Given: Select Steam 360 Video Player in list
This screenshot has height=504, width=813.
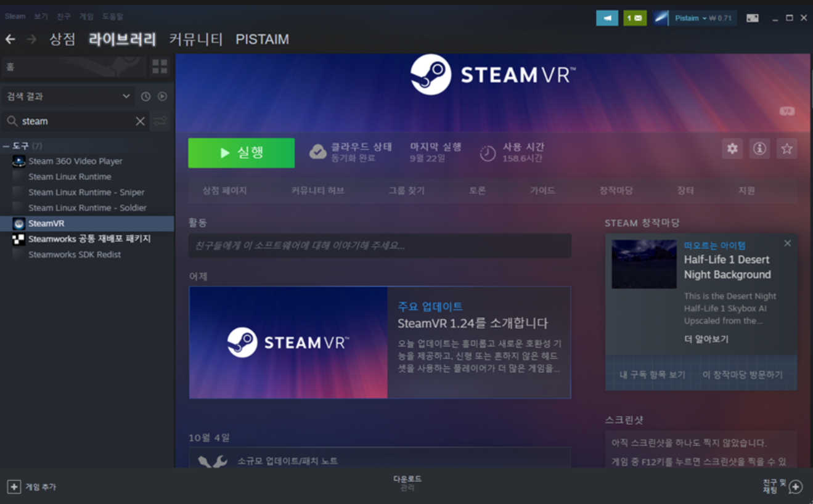Looking at the screenshot, I should tap(75, 161).
